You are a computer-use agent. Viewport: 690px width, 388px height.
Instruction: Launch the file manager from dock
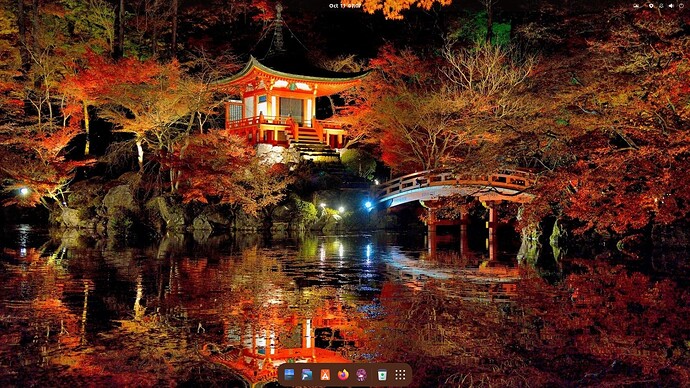pyautogui.click(x=307, y=374)
